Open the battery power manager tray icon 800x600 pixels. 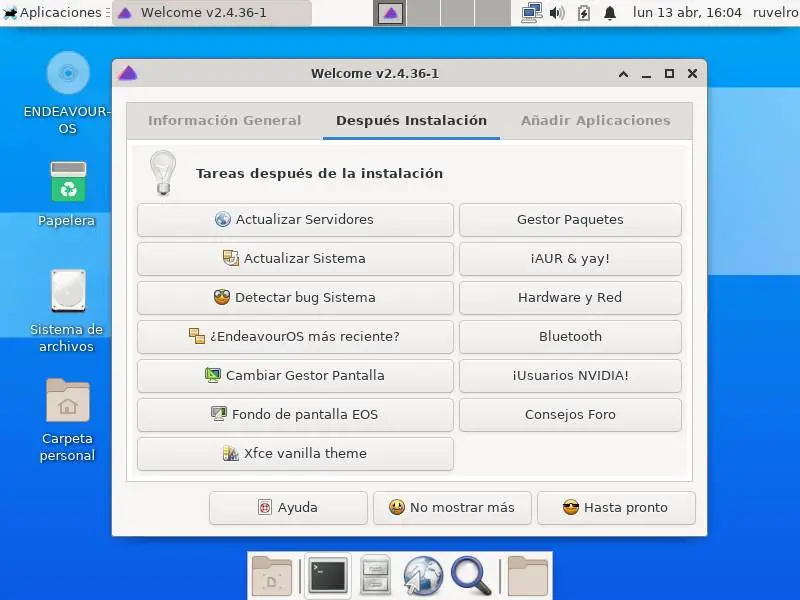click(584, 12)
